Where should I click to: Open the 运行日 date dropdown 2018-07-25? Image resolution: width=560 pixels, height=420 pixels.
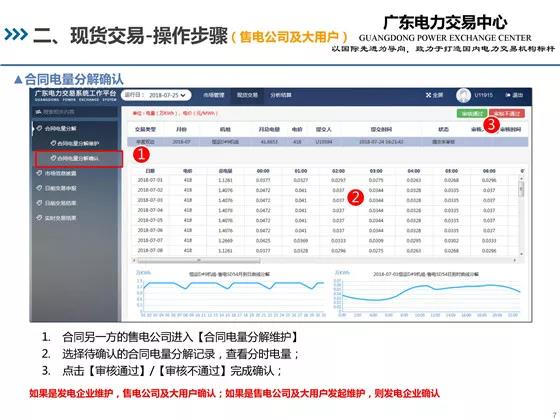pyautogui.click(x=156, y=95)
